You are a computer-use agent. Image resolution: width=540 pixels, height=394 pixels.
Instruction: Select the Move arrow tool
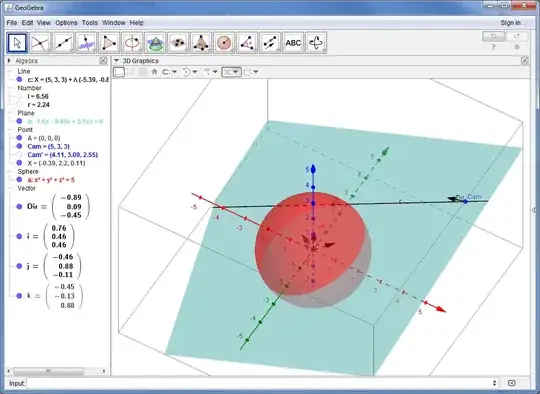click(17, 43)
